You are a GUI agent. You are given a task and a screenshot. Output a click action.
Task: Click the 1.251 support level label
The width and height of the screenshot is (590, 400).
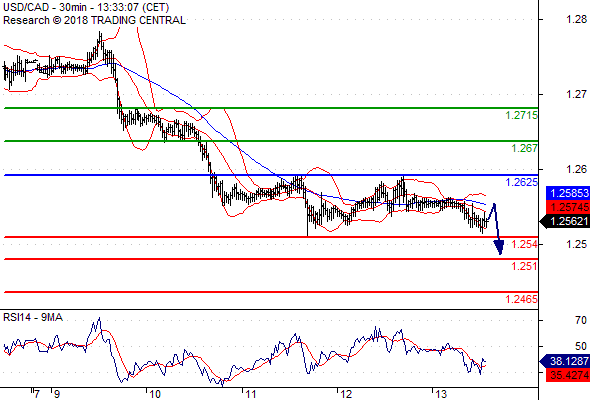click(x=525, y=266)
